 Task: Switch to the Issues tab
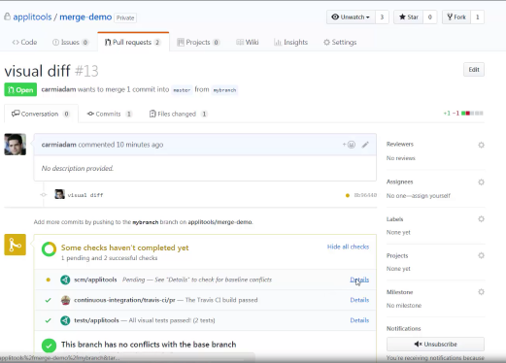(x=70, y=42)
